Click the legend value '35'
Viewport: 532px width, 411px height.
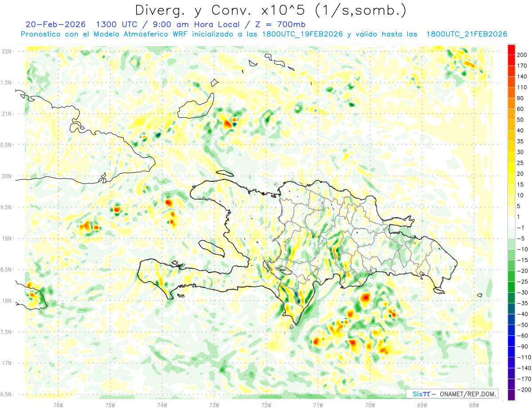[520, 141]
